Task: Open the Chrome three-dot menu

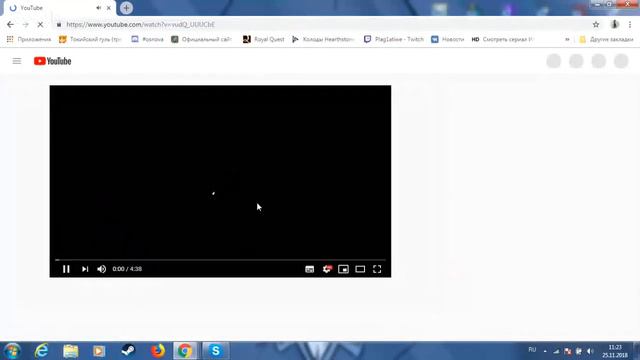Action: 630,24
